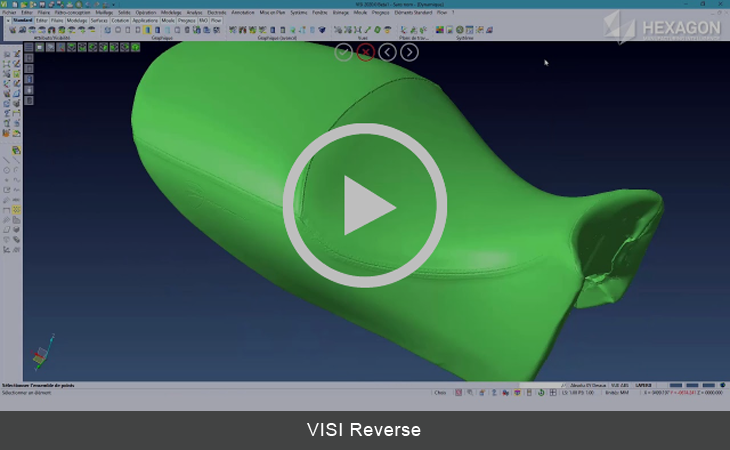Viewport: 730px width, 450px height.
Task: Open the Usinage menu
Action: (340, 13)
